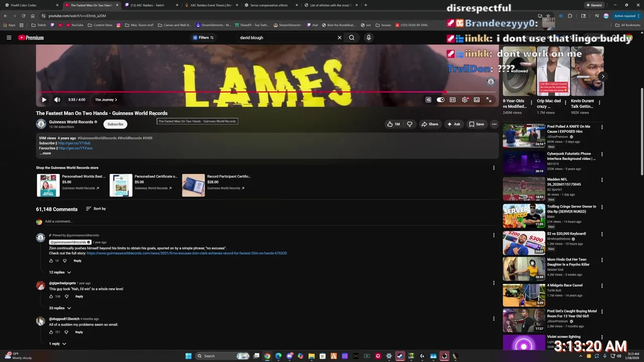Screen dimensions: 644x362
Task: Open more actions menu beside Save
Action: (494, 124)
